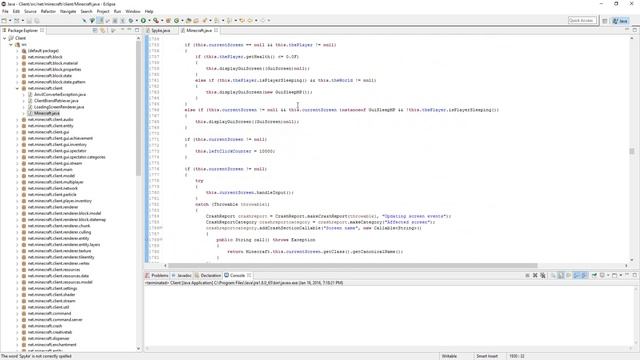
Task: Click Clear Console icon
Action: click(x=553, y=276)
